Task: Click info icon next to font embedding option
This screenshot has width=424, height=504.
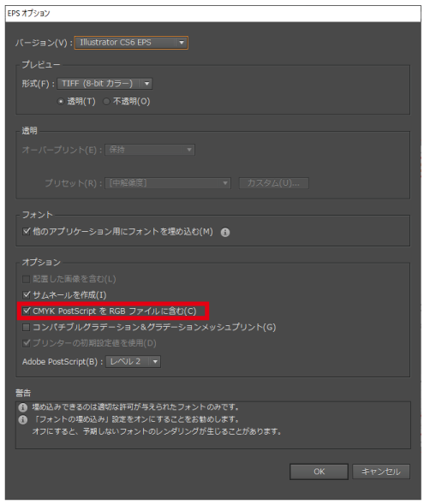Action: 225,232
